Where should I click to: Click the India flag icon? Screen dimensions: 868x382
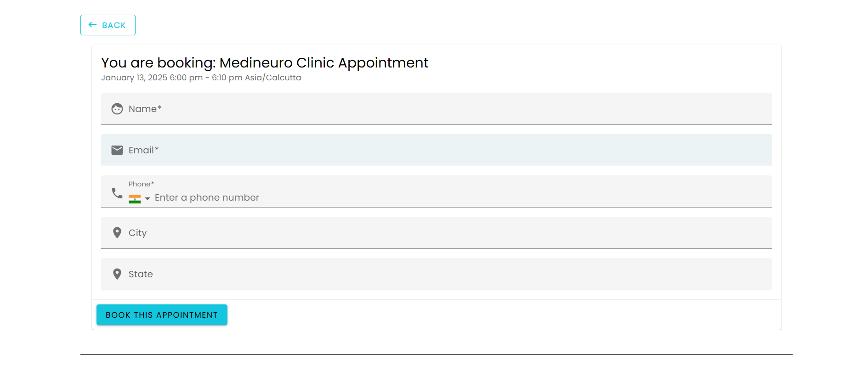[x=135, y=199]
